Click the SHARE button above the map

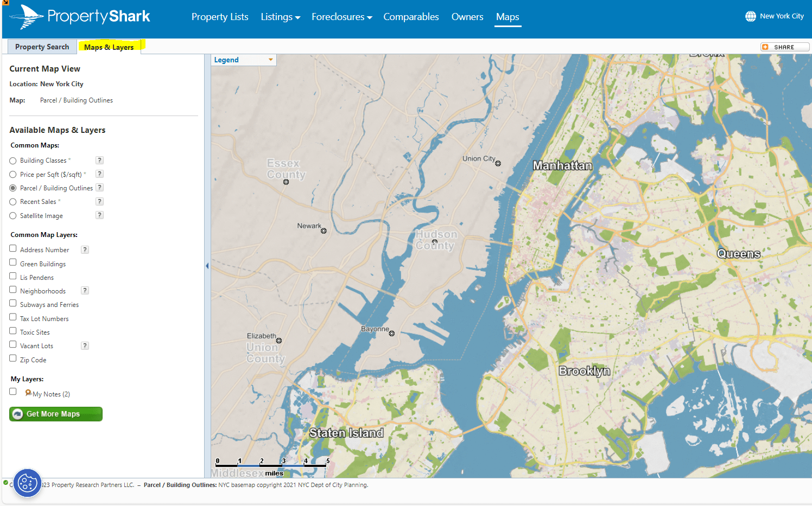pyautogui.click(x=784, y=47)
